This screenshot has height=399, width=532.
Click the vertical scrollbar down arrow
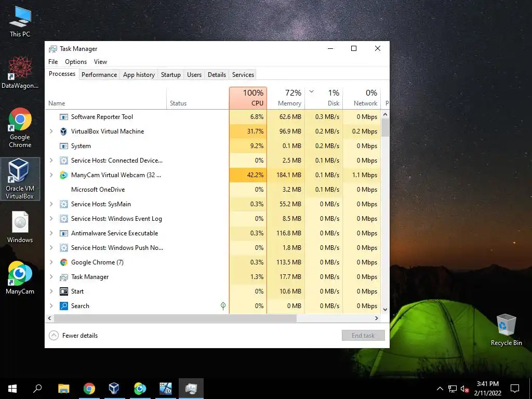tap(385, 310)
